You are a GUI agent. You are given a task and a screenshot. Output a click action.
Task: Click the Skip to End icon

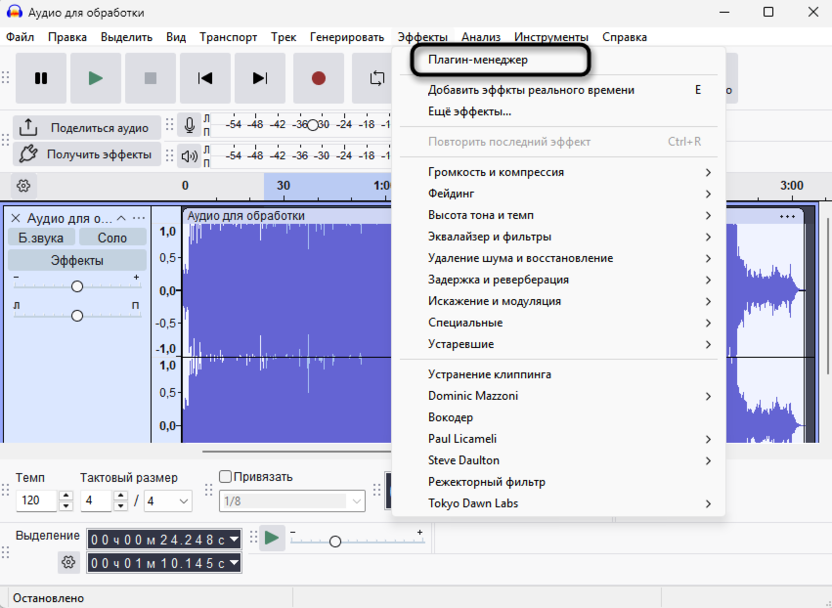pyautogui.click(x=261, y=78)
